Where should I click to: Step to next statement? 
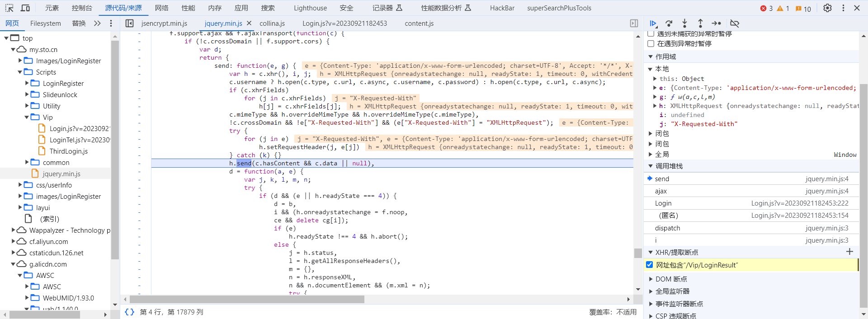point(716,23)
